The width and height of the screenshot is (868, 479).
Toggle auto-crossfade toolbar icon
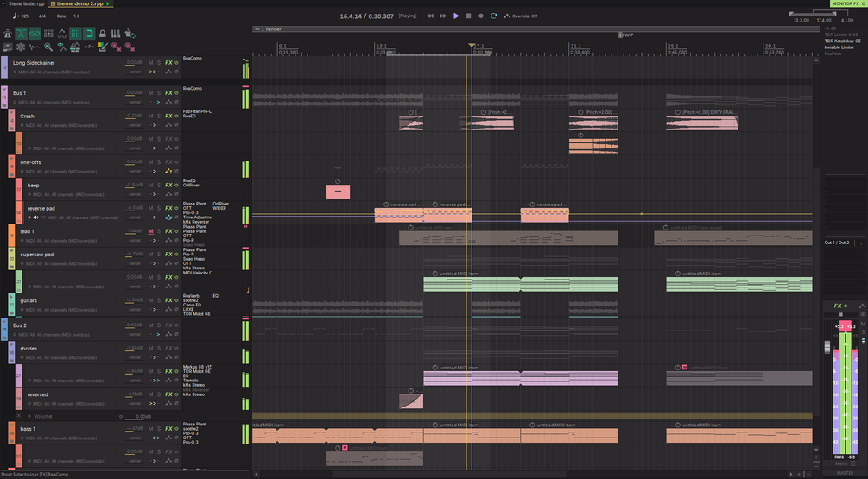click(x=21, y=34)
